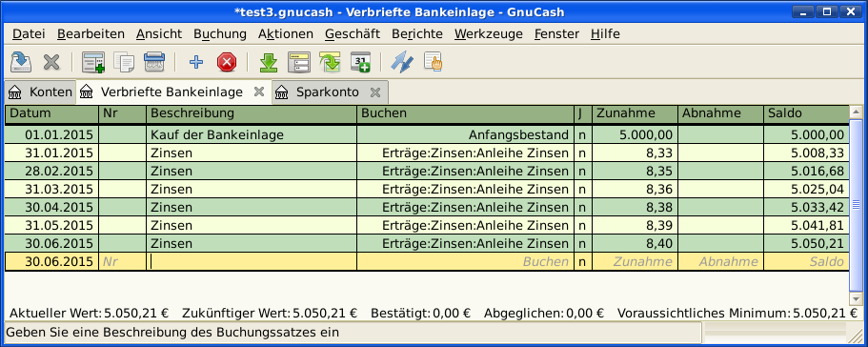Toggle reconcile flag for 31.03.2015 row
Image resolution: width=868 pixels, height=347 pixels.
[583, 190]
